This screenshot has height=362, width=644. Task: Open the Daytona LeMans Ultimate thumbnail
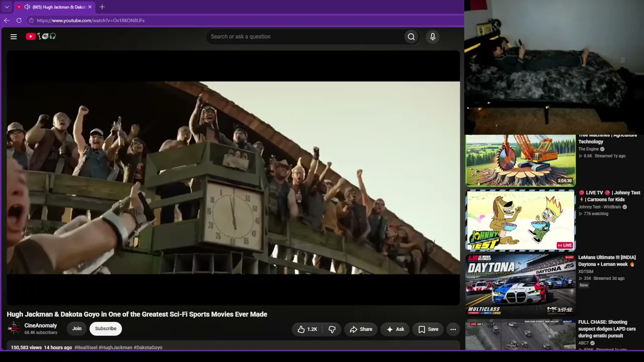tap(520, 285)
